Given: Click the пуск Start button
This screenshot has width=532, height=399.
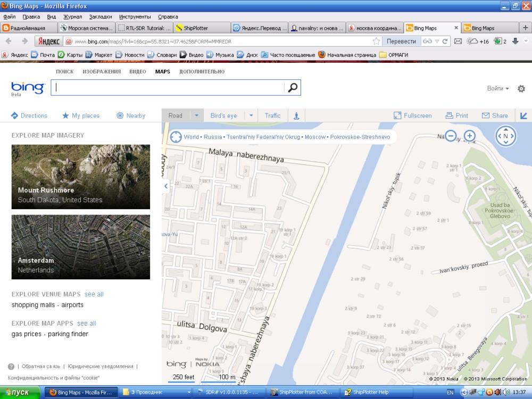Looking at the screenshot, I should pyautogui.click(x=20, y=392).
